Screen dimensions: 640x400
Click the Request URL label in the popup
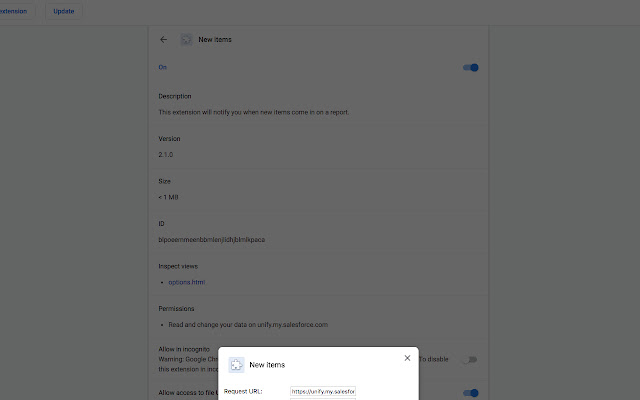(243, 391)
